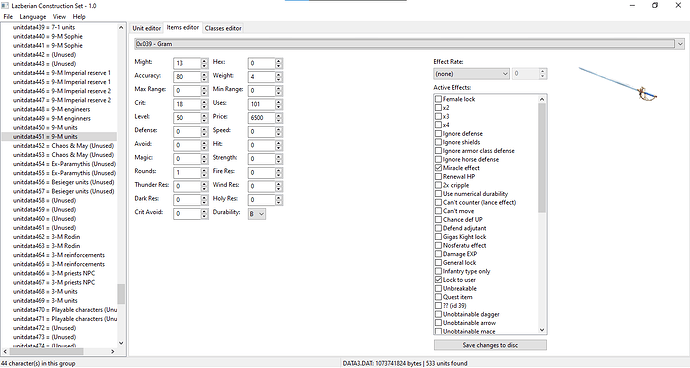Uncheck the Lock to user checkbox

[x=438, y=280]
